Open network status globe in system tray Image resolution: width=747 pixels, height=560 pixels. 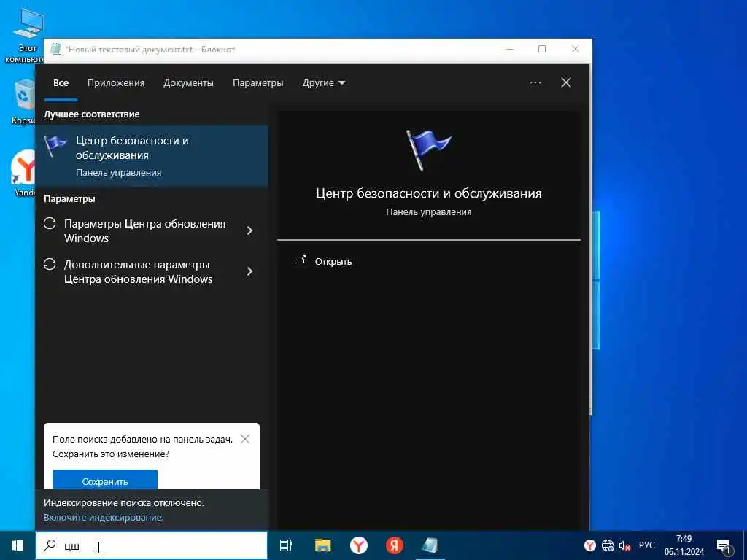pyautogui.click(x=608, y=545)
